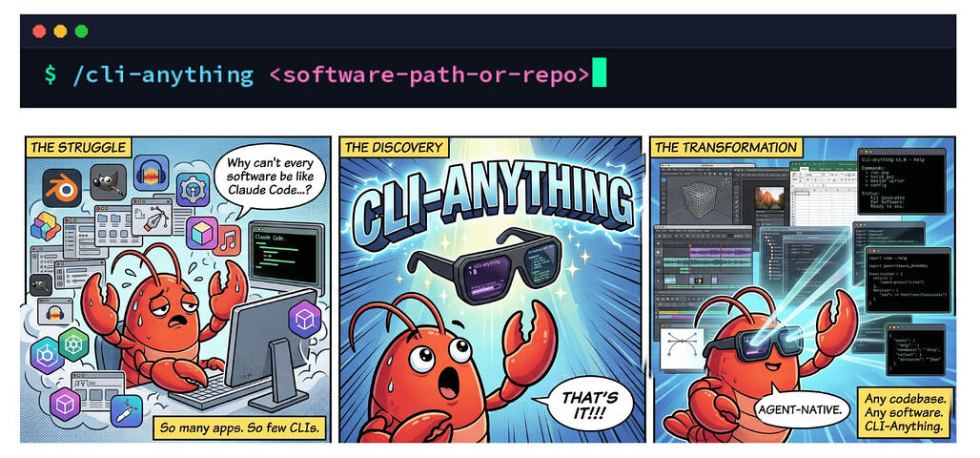Click the orange Blender app icon

61,187
